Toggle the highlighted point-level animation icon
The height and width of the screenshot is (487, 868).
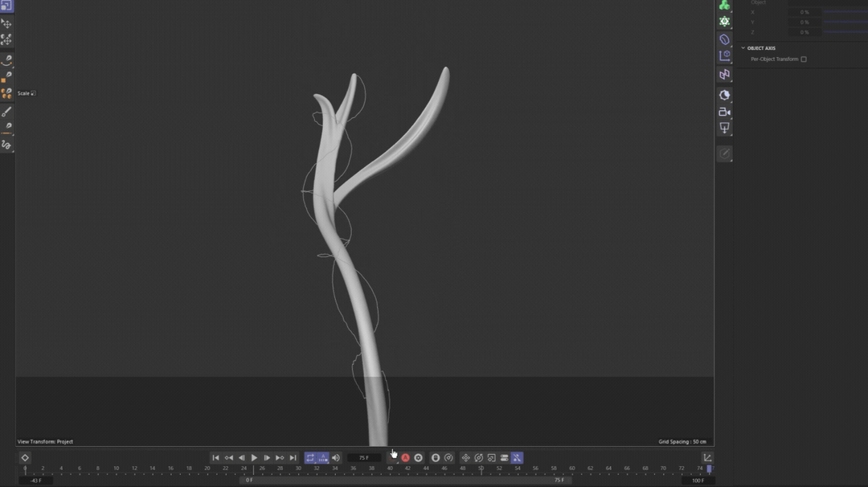[x=517, y=458]
